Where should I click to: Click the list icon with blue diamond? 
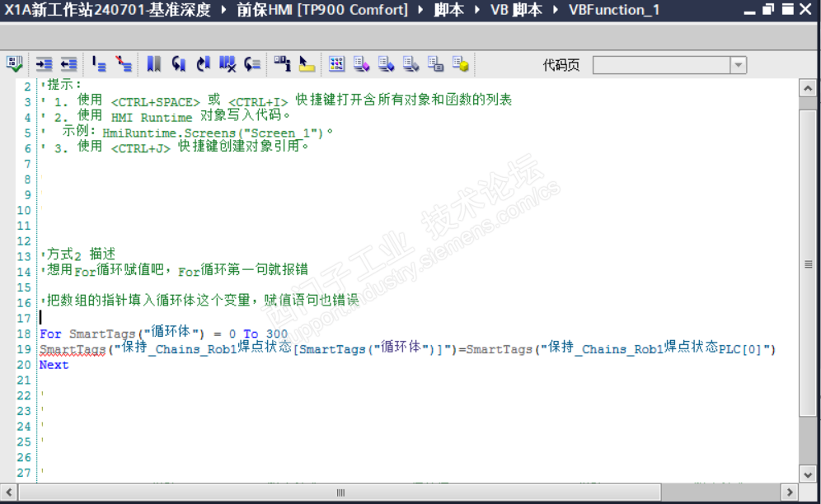click(x=386, y=64)
